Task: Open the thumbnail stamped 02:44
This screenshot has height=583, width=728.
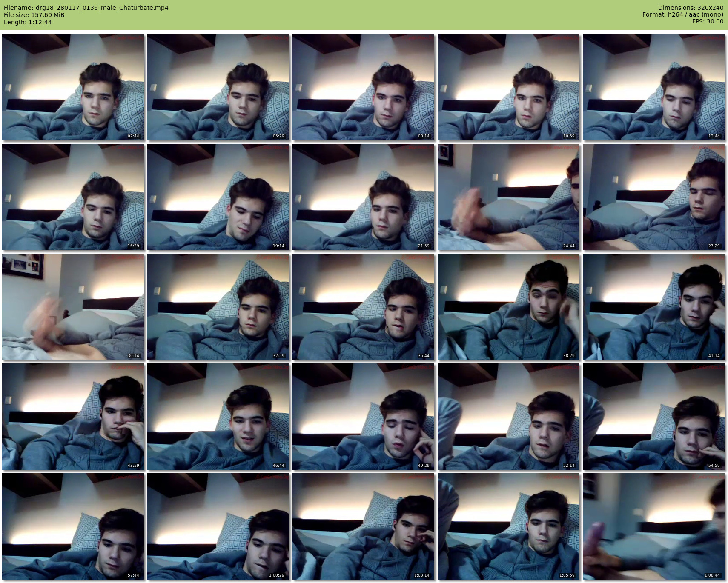Action: pyautogui.click(x=73, y=87)
